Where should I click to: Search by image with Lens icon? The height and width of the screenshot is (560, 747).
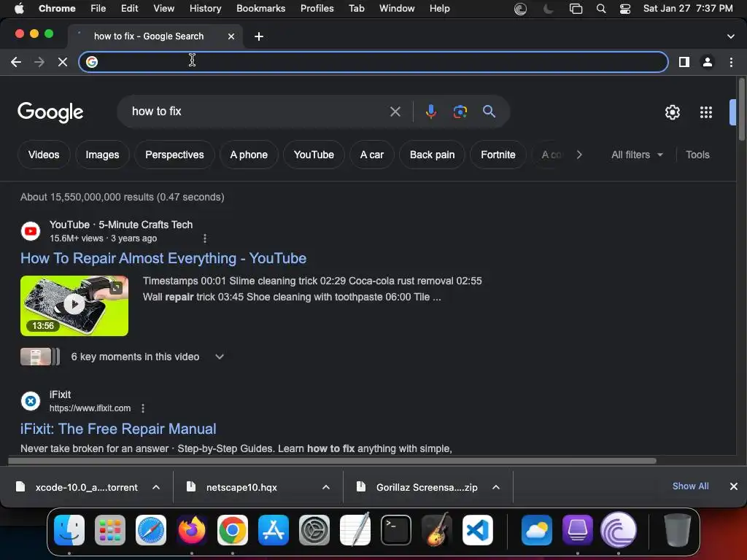pyautogui.click(x=460, y=112)
